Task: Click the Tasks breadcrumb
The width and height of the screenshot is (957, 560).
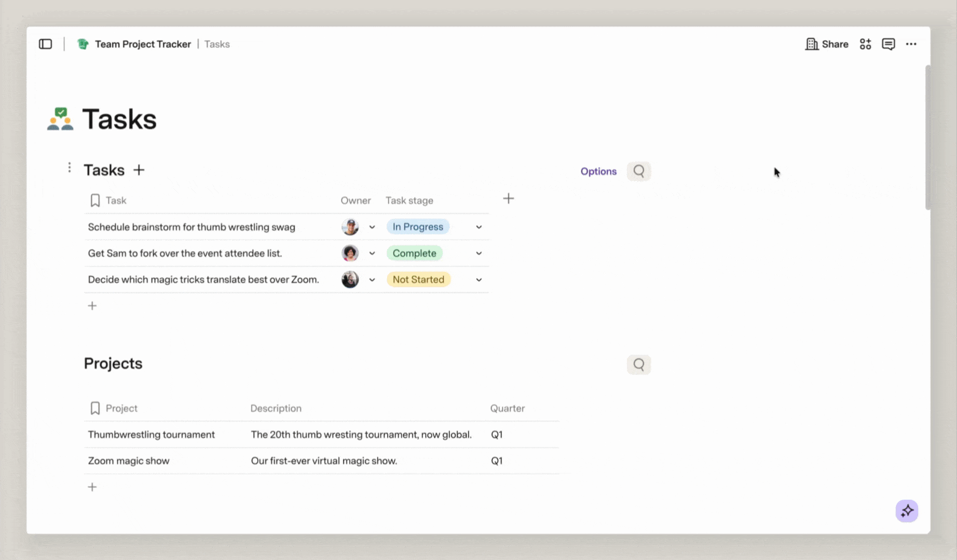Action: coord(217,44)
